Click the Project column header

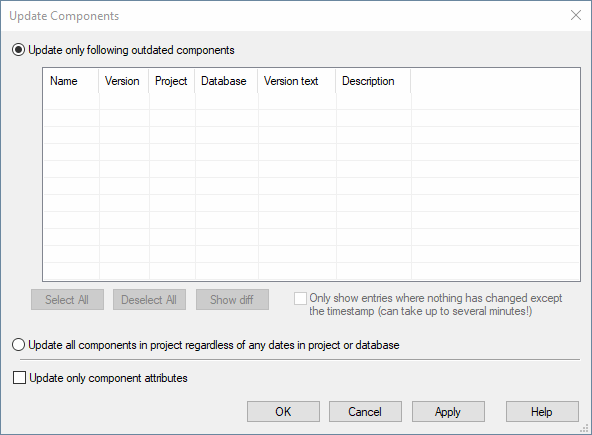coord(172,81)
